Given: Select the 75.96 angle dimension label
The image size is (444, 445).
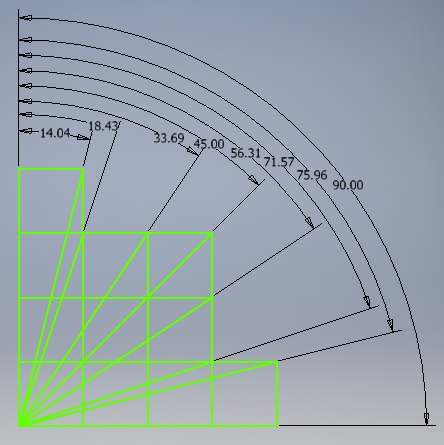Looking at the screenshot, I should tap(312, 175).
